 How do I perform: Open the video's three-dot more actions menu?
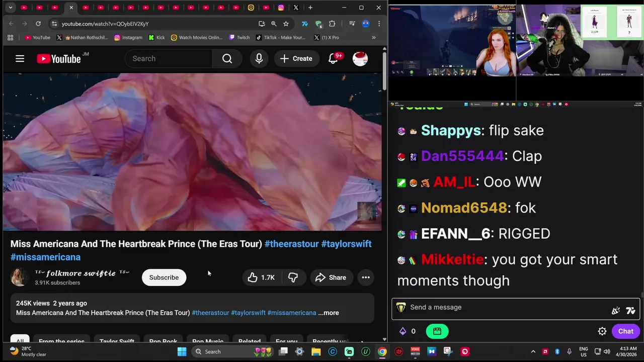click(366, 278)
